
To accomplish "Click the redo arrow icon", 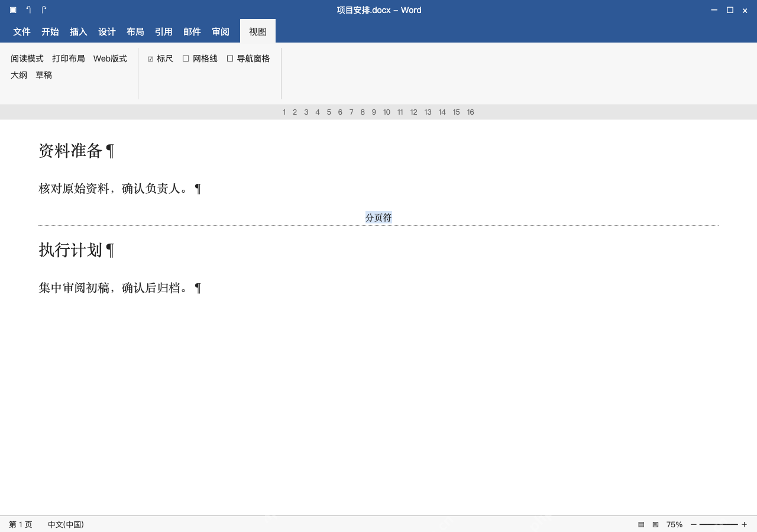I will (x=44, y=10).
